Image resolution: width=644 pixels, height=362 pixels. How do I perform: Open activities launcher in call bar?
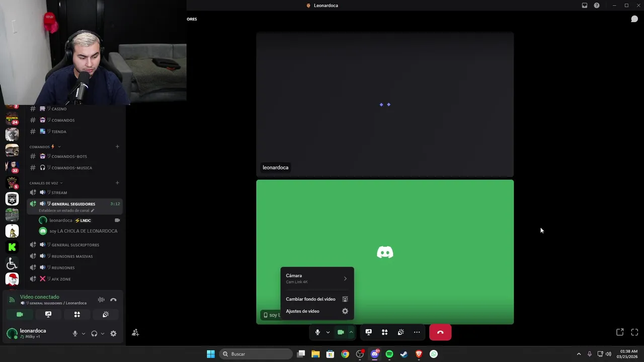click(384, 332)
